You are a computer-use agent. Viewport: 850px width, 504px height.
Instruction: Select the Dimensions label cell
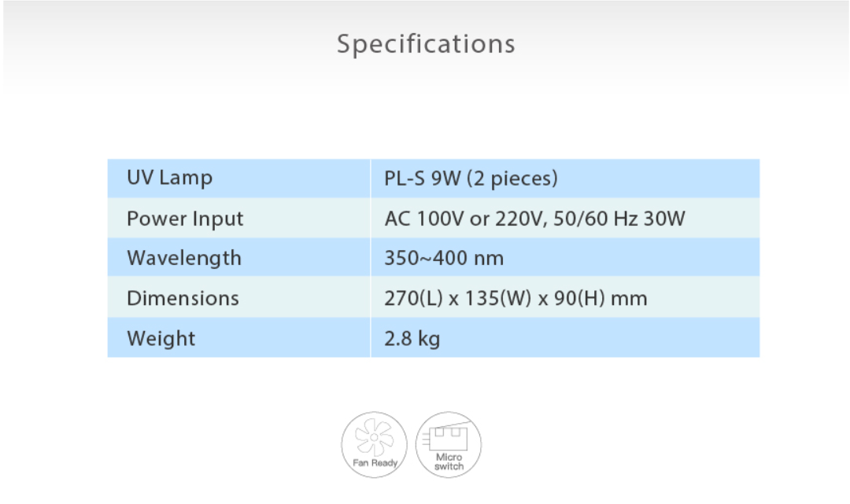pos(238,297)
